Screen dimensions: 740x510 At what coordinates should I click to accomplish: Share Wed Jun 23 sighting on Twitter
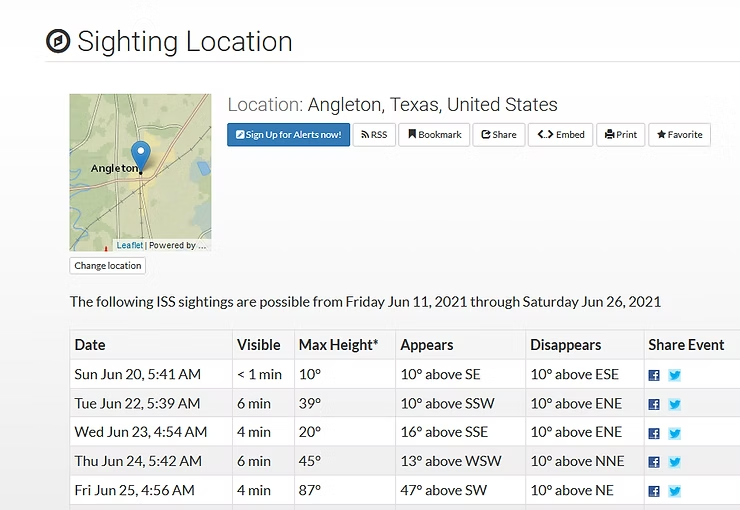(675, 433)
